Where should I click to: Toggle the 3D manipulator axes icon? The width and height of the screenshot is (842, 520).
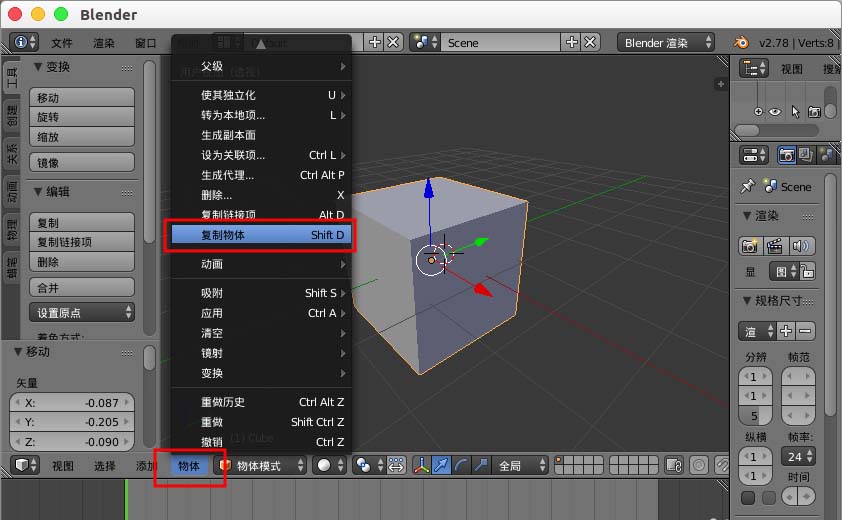point(422,465)
